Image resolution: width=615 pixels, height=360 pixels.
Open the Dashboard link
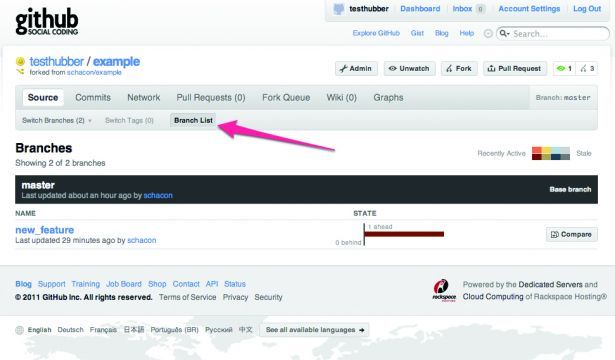point(420,9)
